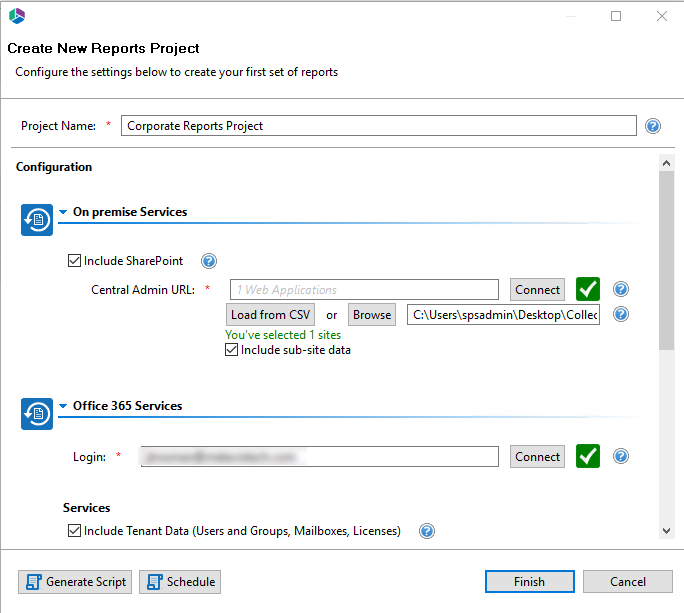Viewport: 684px width, 613px height.
Task: Click into the Project Name text field
Action: click(378, 126)
